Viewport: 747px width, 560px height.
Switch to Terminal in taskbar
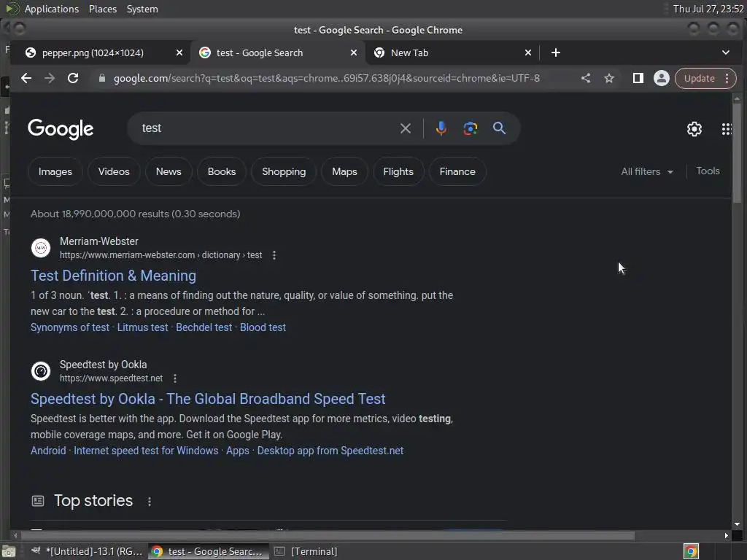(x=307, y=551)
